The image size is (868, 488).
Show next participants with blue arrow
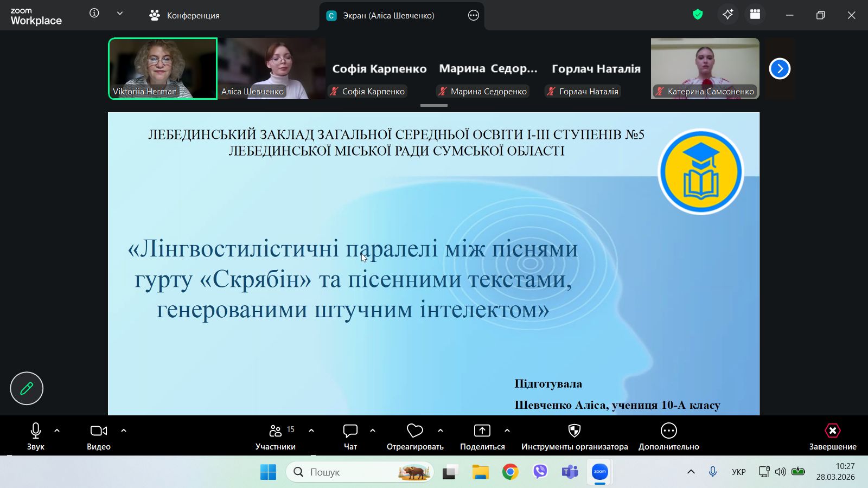[x=780, y=69]
